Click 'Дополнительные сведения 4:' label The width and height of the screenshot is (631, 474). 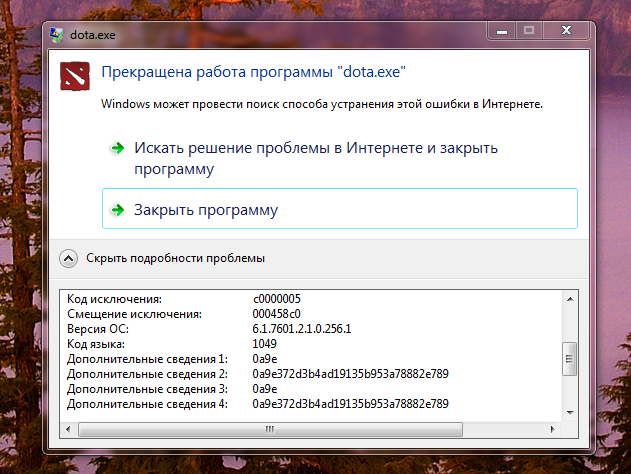coord(147,404)
